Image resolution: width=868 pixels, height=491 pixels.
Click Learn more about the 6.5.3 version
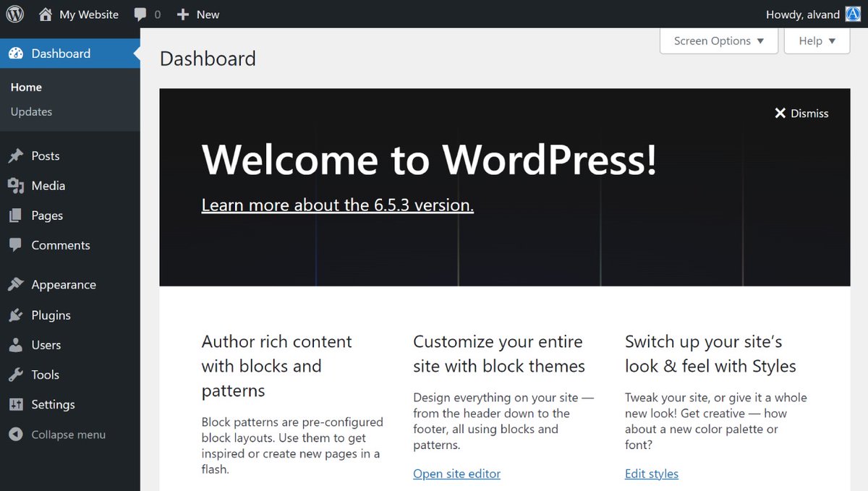tap(337, 205)
